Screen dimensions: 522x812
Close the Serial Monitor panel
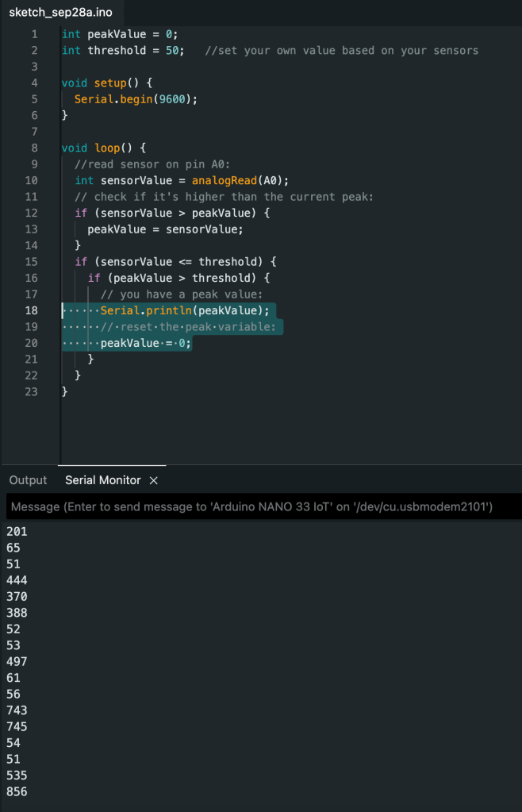tap(154, 480)
